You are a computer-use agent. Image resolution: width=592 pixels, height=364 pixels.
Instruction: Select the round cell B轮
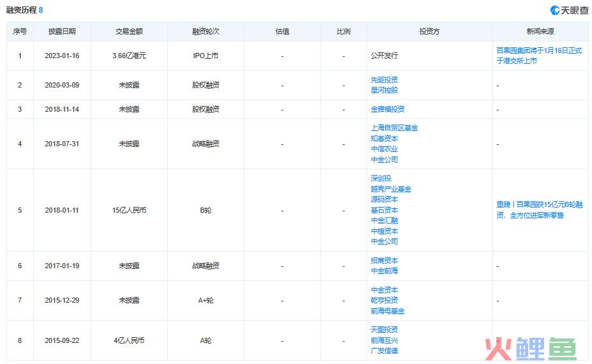tap(206, 210)
